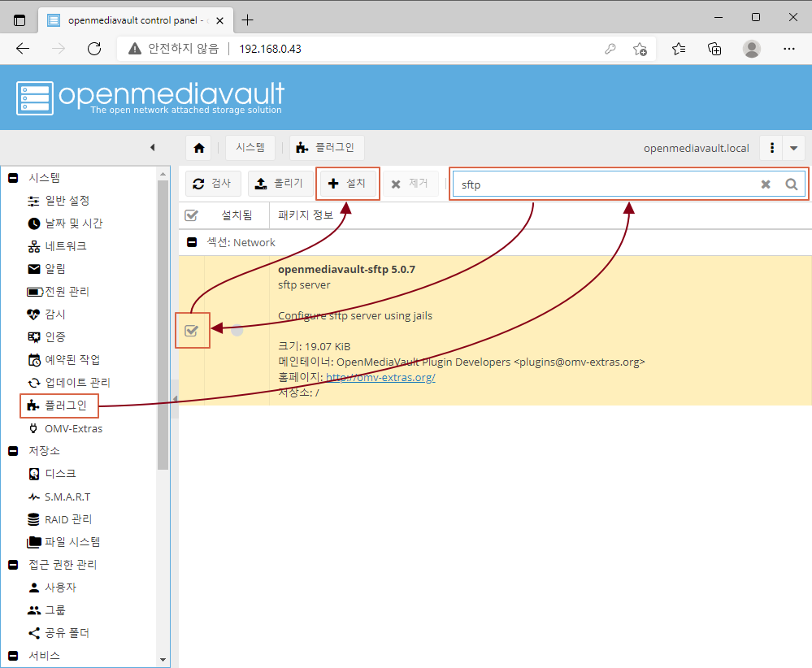Sort by 패키지 정보 column header
The height and width of the screenshot is (668, 812).
click(x=306, y=215)
